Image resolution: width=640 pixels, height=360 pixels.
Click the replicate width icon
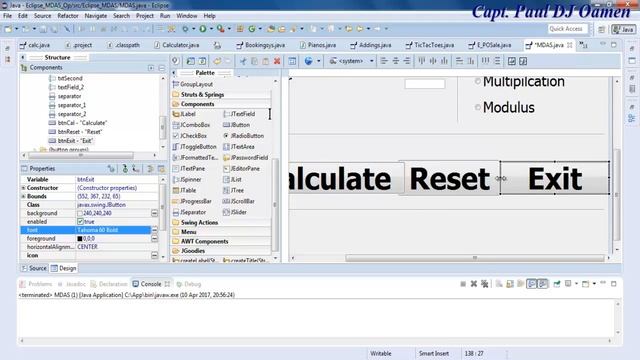click(459, 61)
